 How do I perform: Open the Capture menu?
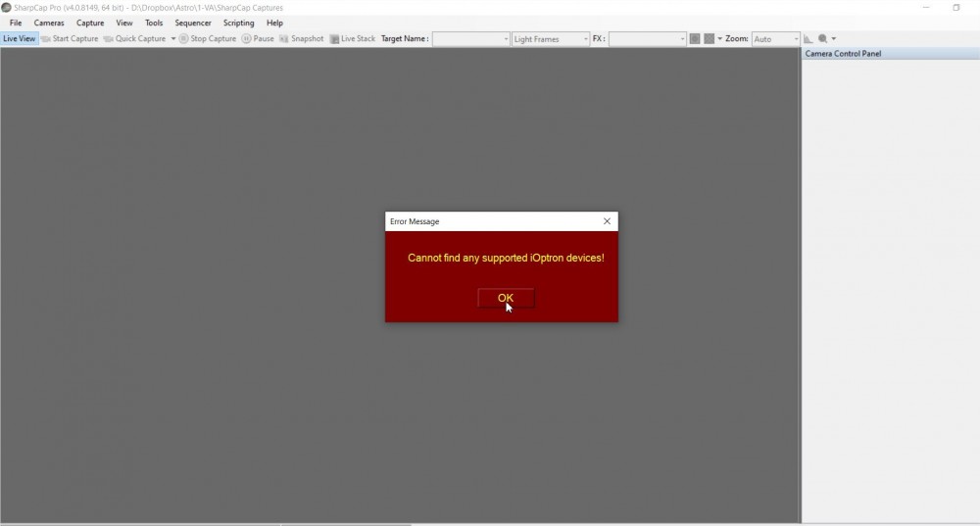[90, 23]
